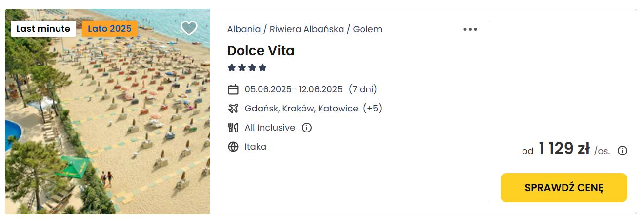
Task: Click the calendar icon beside dates
Action: [x=233, y=89]
